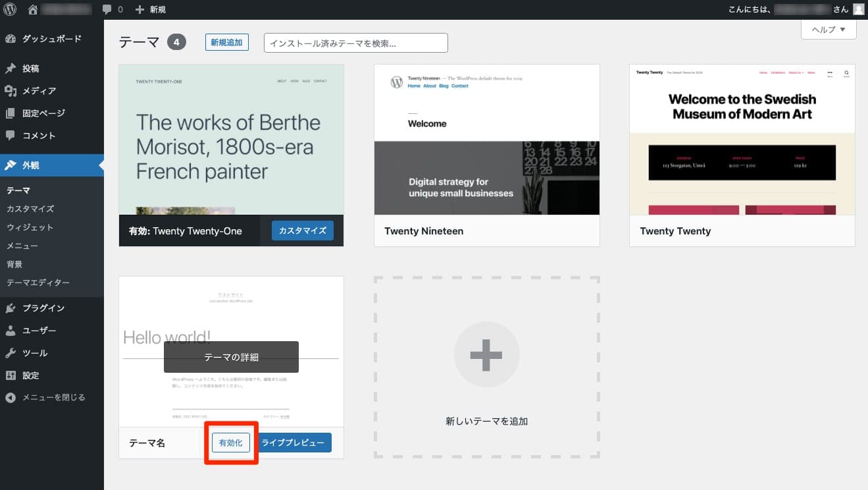The width and height of the screenshot is (868, 490).
Task: Focus the インストール済みテーマを検索 search field
Action: coord(356,43)
